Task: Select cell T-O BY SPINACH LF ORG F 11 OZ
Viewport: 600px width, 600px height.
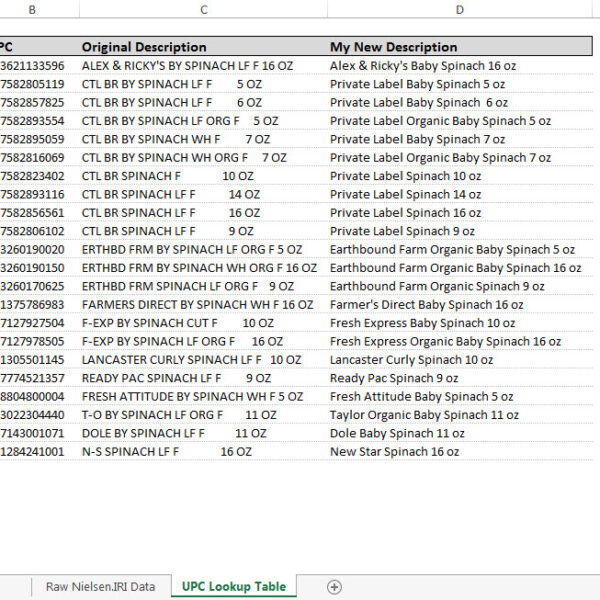Action: (204, 414)
